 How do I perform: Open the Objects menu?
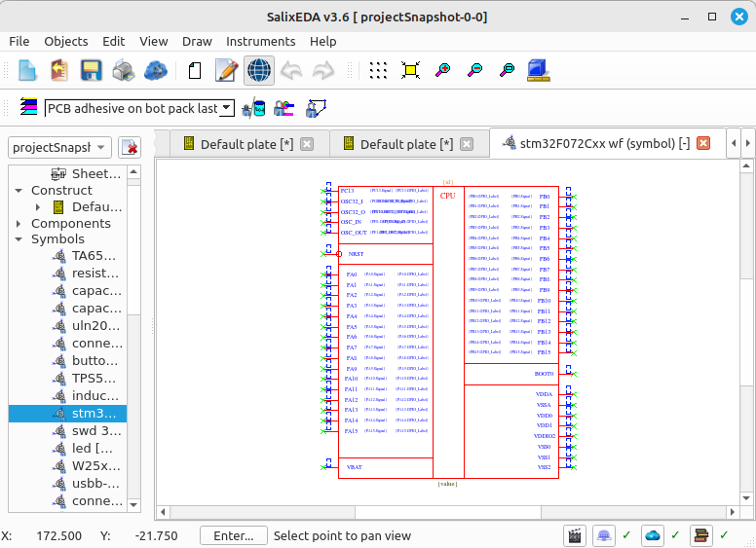[66, 42]
